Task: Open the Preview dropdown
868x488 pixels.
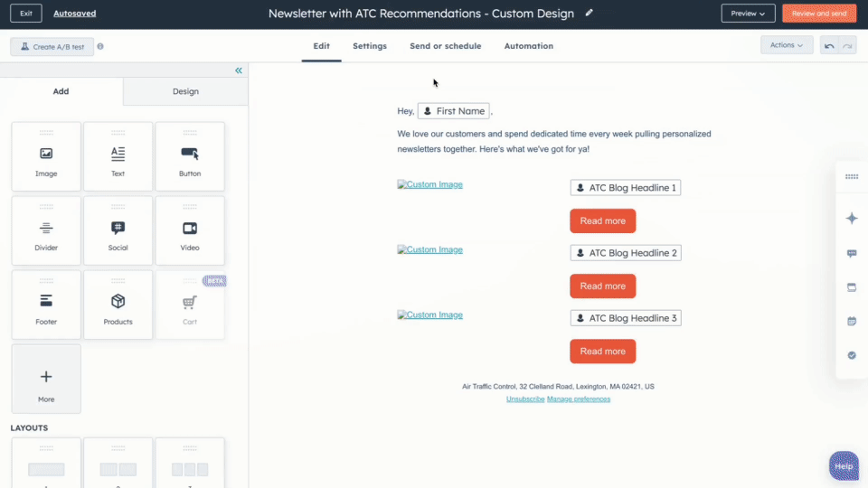Action: tap(748, 14)
